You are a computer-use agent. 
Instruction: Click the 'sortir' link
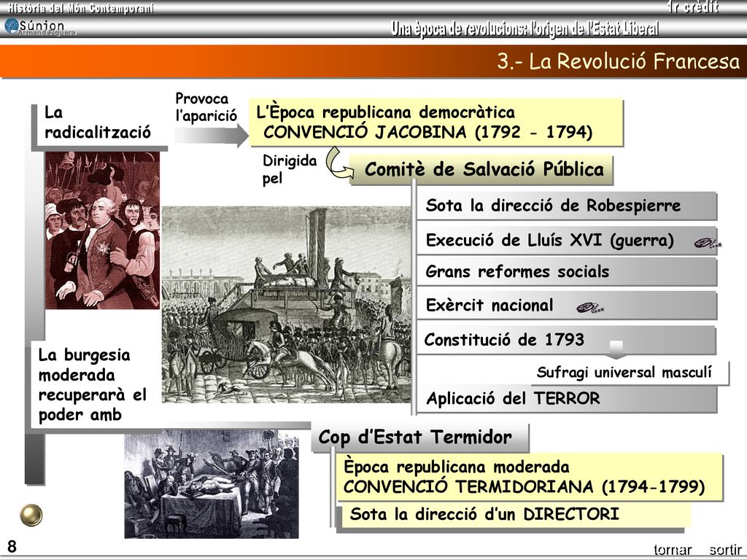tap(724, 550)
